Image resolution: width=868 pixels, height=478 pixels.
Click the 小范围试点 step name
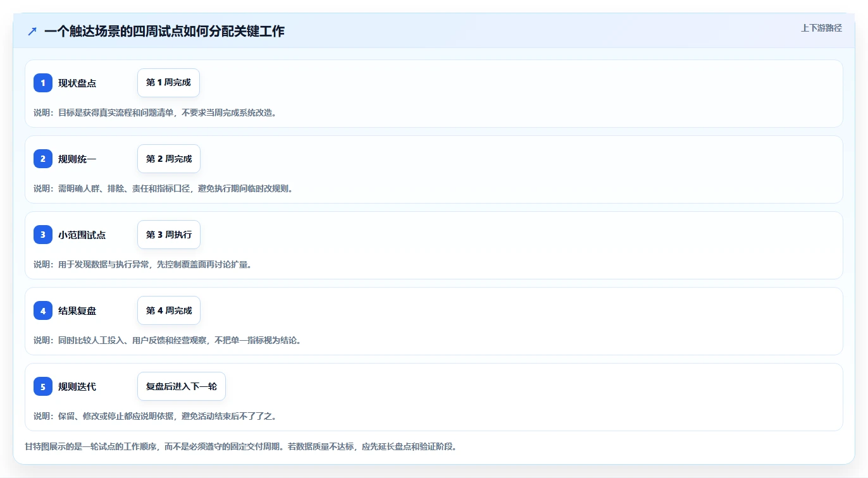[x=82, y=235]
